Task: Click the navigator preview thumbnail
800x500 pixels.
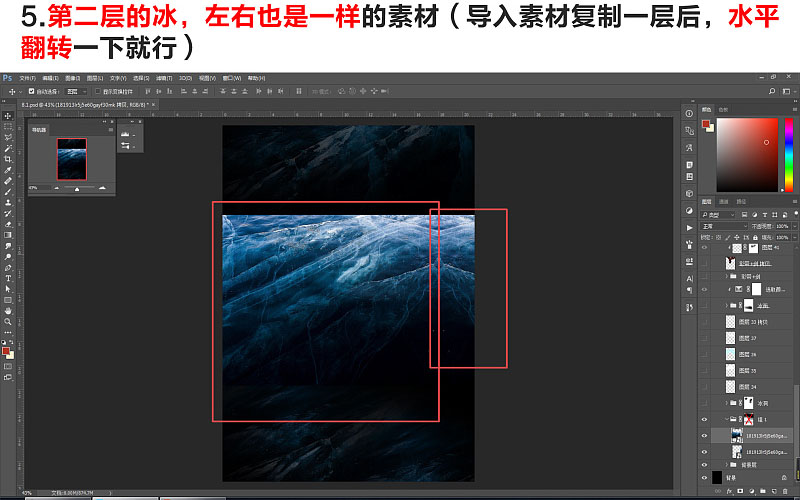Action: pyautogui.click(x=71, y=159)
